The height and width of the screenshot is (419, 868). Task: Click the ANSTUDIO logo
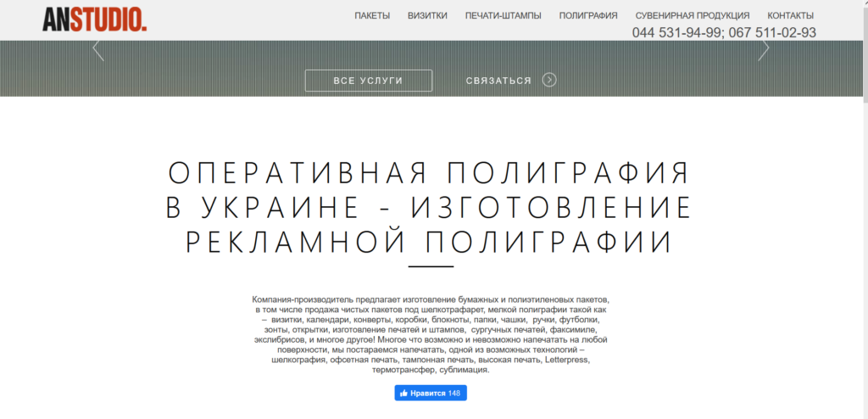point(95,20)
